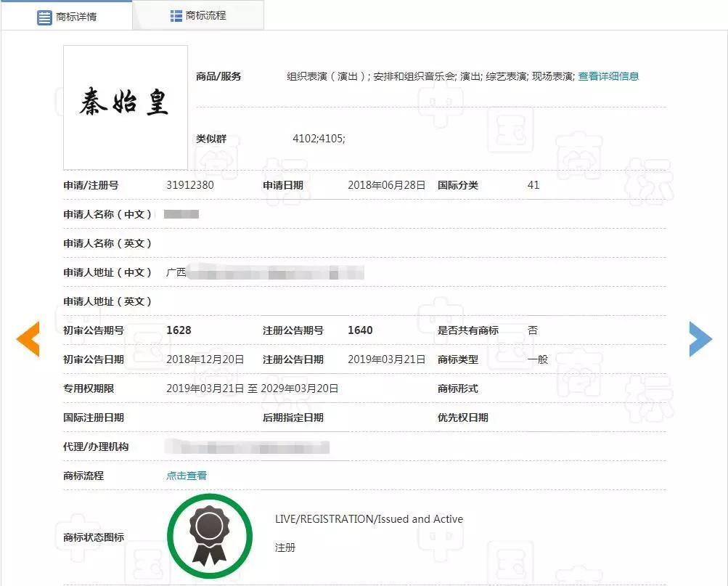Click the exclusive rights period date range

(252, 388)
